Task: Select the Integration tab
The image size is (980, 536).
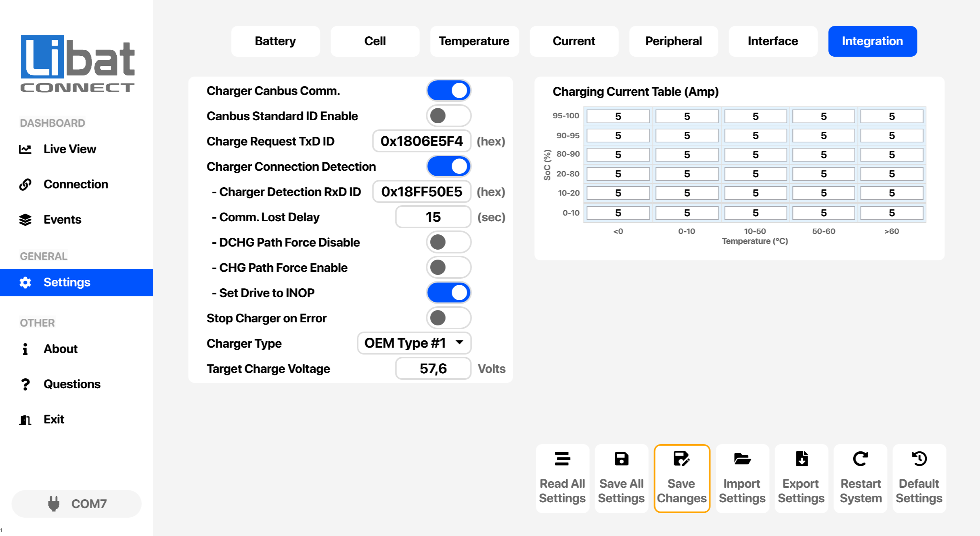Action: click(872, 41)
